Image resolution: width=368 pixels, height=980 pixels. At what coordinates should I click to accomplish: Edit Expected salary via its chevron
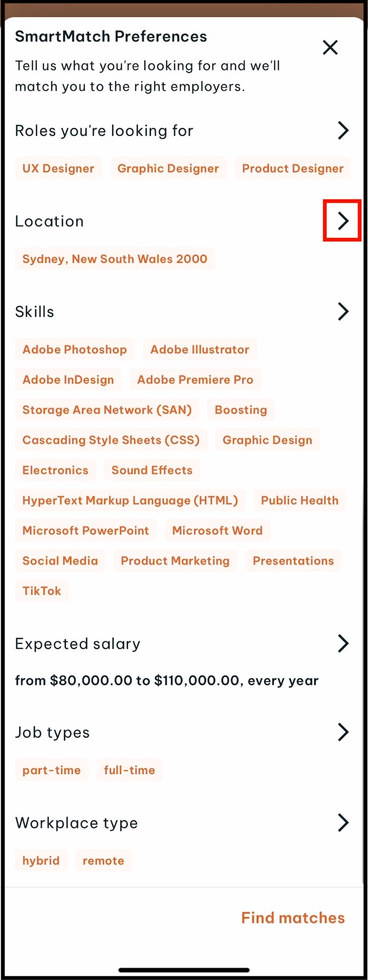343,643
